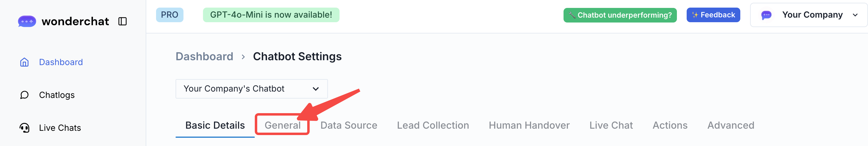This screenshot has width=868, height=146.
Task: Click the wonderchat logo icon
Action: (27, 22)
